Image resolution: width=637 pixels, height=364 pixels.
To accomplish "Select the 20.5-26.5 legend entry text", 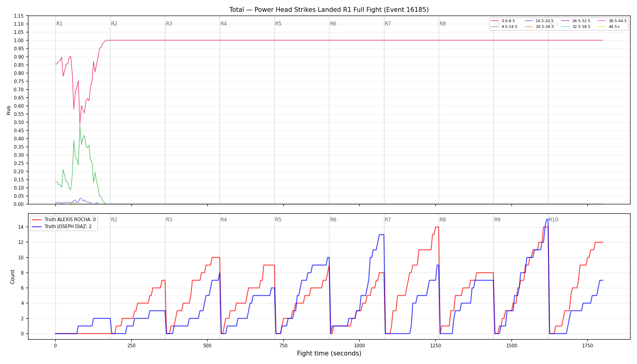I will pyautogui.click(x=544, y=27).
